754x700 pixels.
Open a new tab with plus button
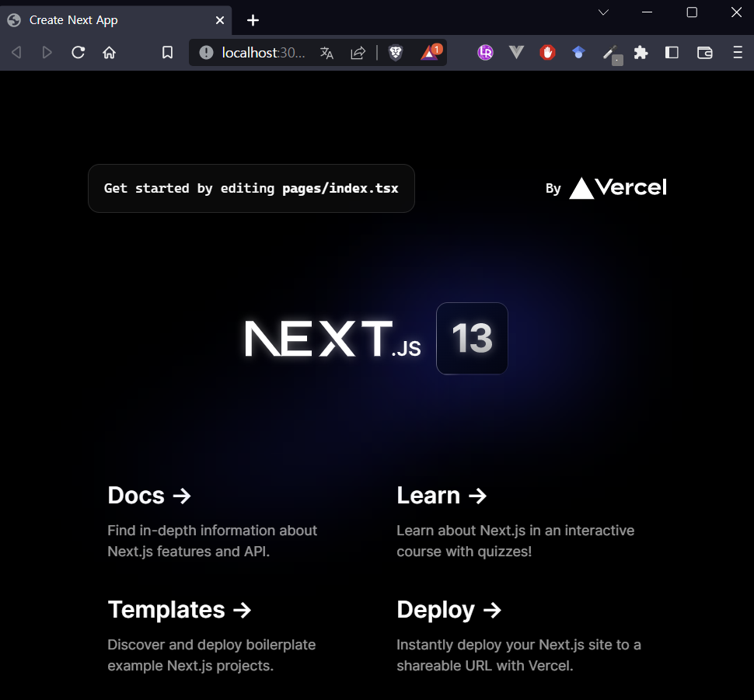coord(253,20)
